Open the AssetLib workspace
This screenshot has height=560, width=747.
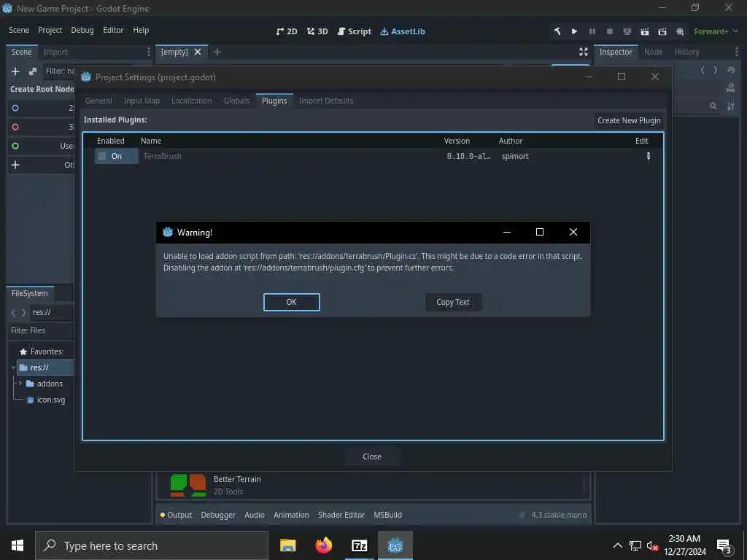tap(403, 31)
